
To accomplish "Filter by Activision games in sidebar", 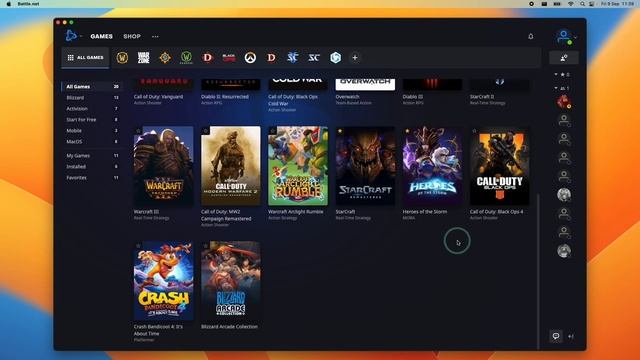I will click(x=92, y=109).
